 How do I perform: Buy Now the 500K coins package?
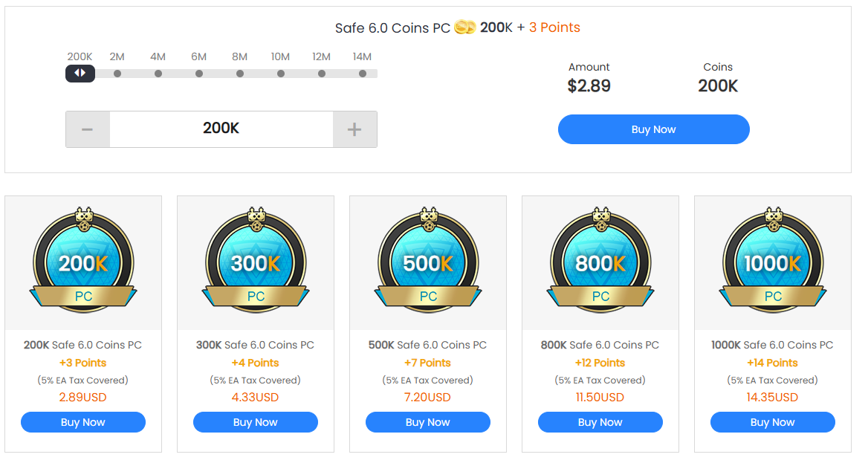coord(428,422)
